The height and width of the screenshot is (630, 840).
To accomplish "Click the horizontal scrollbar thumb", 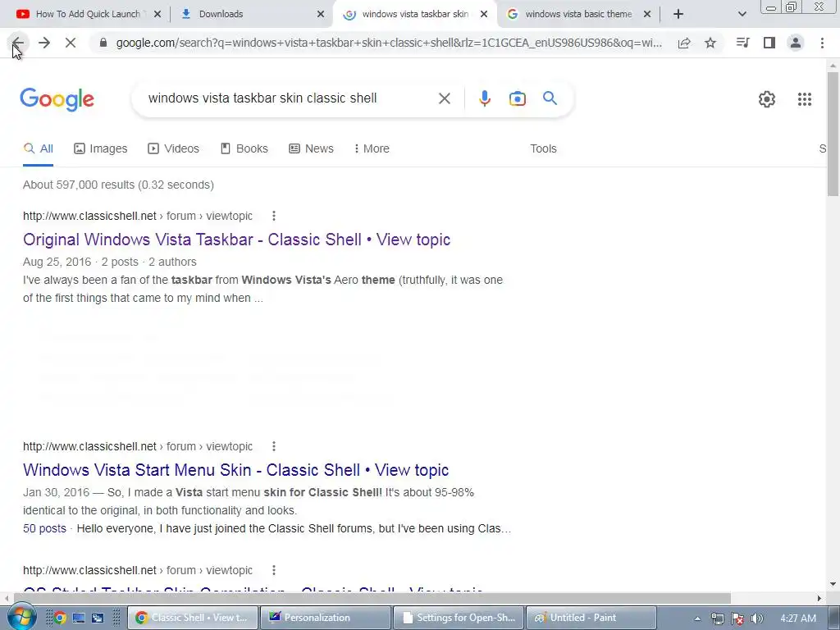I will click(x=372, y=598).
